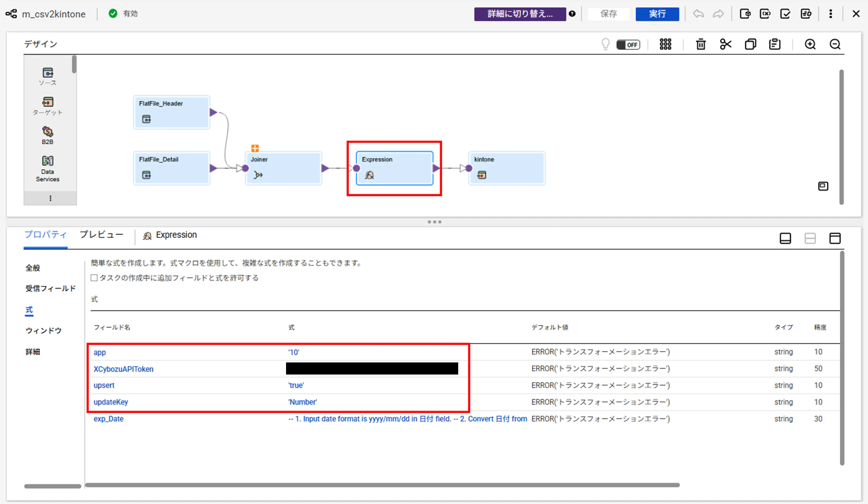
Task: Zoom in on the design canvas
Action: 810,44
